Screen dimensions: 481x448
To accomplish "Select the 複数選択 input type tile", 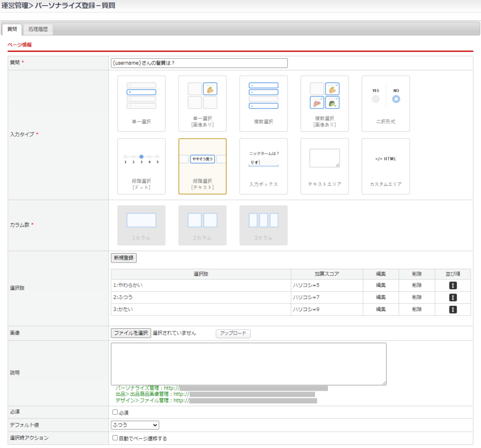I will click(264, 103).
